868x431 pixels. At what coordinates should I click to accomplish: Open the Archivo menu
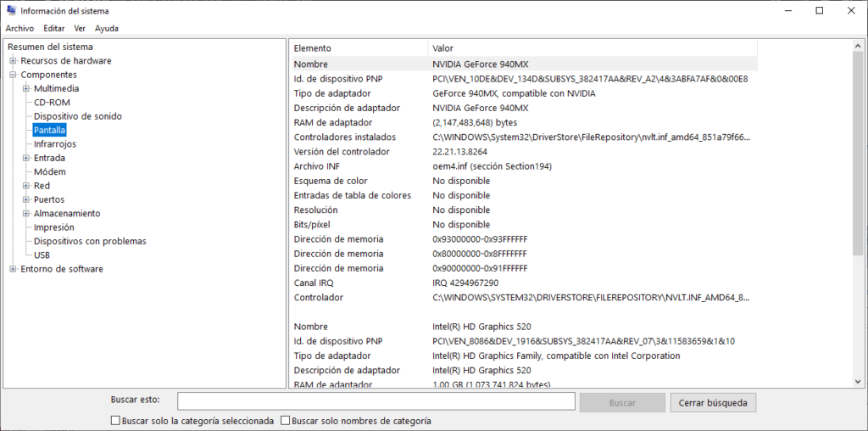[x=19, y=28]
